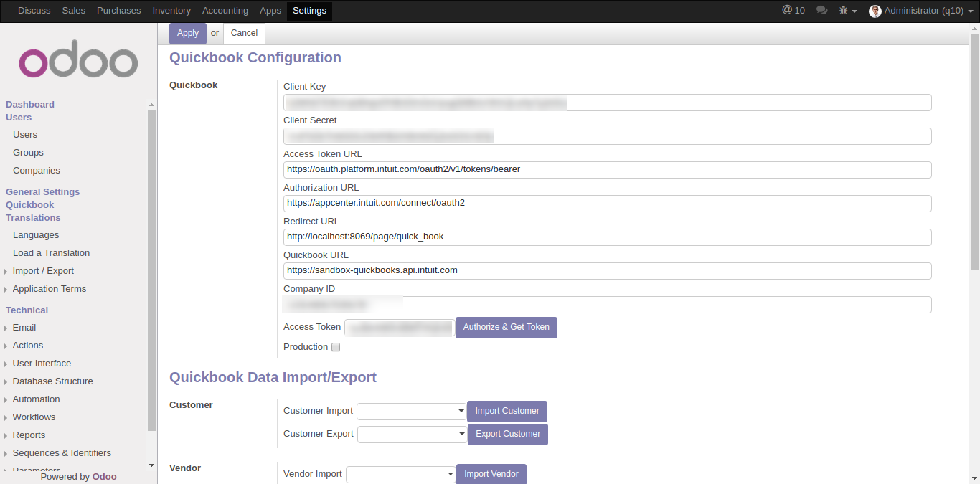Click the sidebar scrollbar up arrow
This screenshot has width=980, height=484.
pyautogui.click(x=151, y=105)
